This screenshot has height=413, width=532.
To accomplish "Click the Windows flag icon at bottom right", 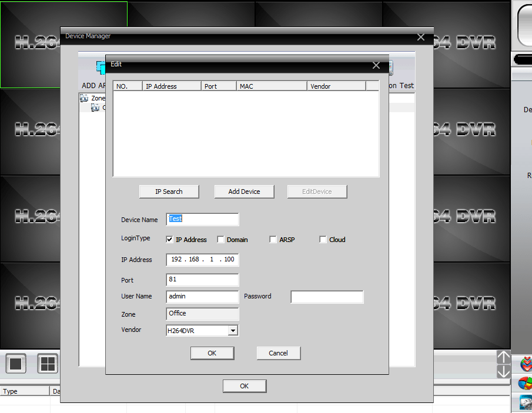I will pyautogui.click(x=525, y=384).
